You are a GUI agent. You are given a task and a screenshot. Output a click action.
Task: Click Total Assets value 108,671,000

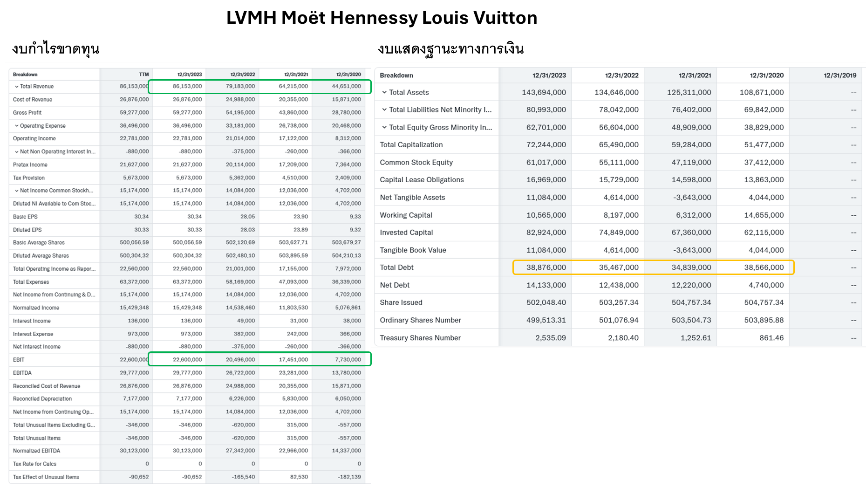point(762,92)
